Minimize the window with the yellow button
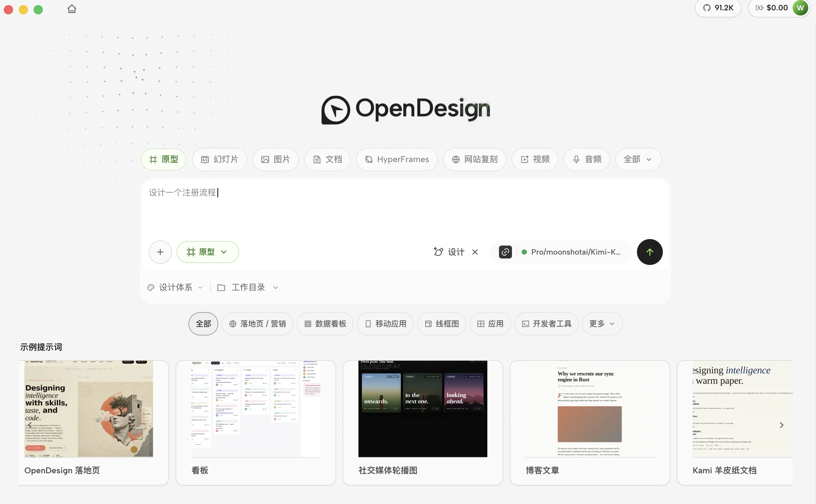 [x=23, y=9]
